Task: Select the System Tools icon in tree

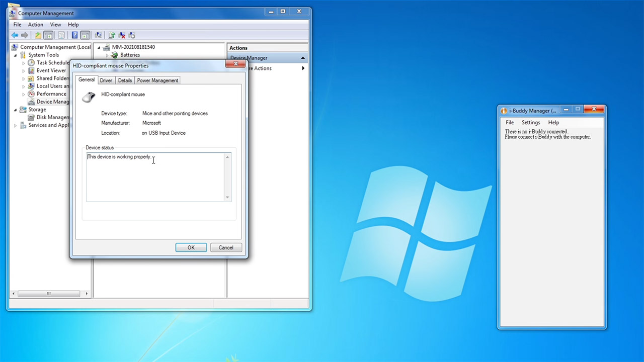Action: coord(23,55)
